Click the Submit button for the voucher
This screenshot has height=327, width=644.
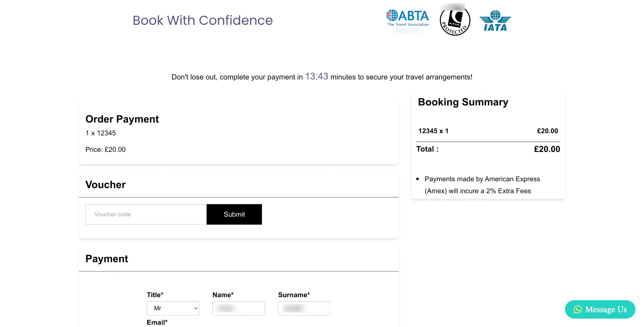pyautogui.click(x=234, y=214)
